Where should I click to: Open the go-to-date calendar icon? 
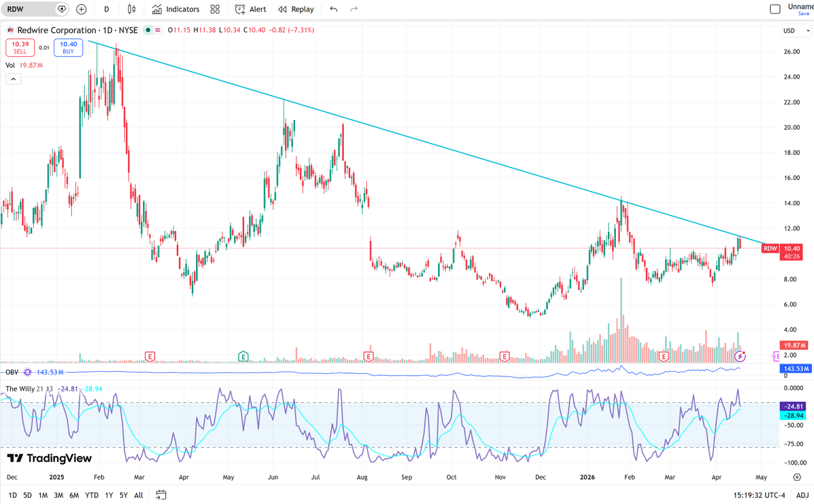(x=161, y=495)
